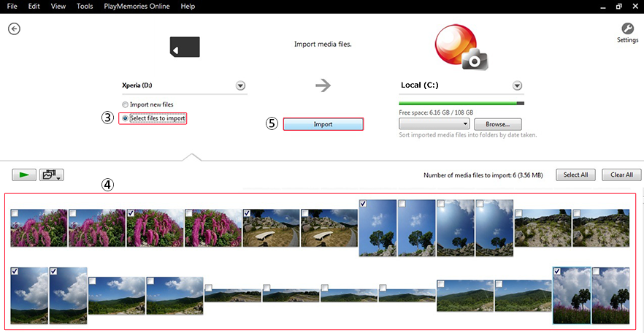
Task: Expand the Xperia (D:) source dropdown
Action: tap(241, 86)
